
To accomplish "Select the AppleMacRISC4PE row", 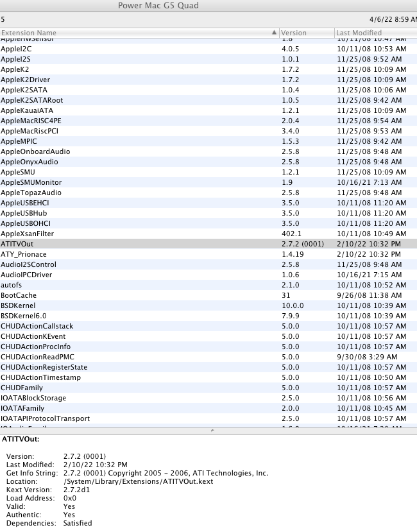I will pos(208,121).
